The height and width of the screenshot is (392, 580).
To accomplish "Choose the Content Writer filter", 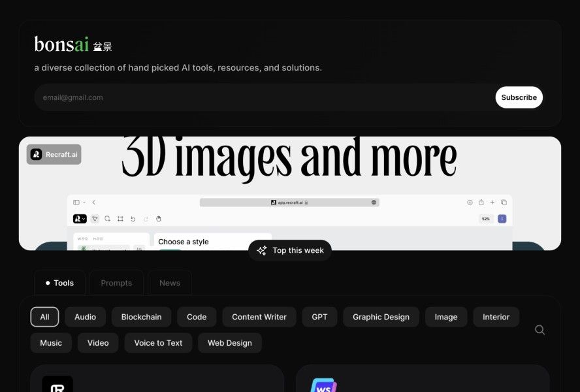I will tap(259, 317).
